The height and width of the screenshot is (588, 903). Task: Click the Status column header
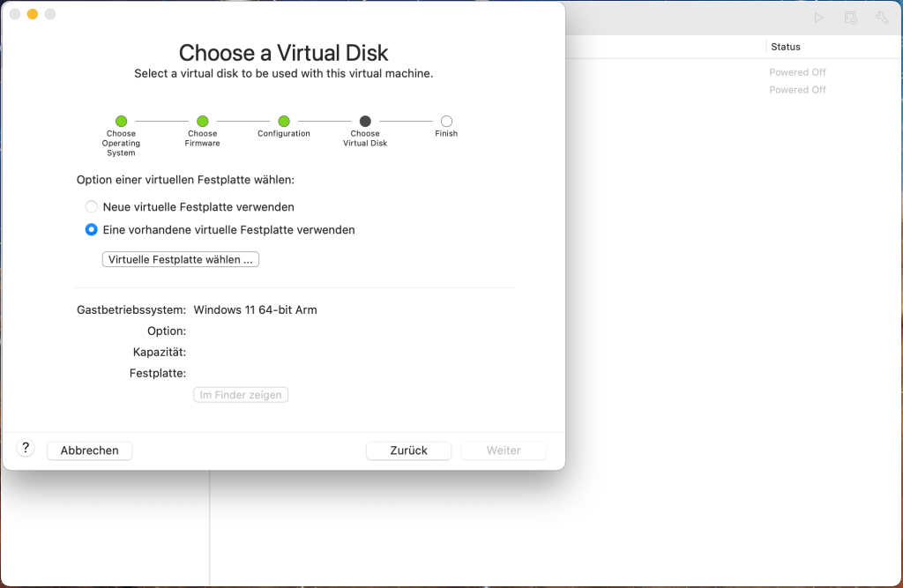pyautogui.click(x=787, y=47)
